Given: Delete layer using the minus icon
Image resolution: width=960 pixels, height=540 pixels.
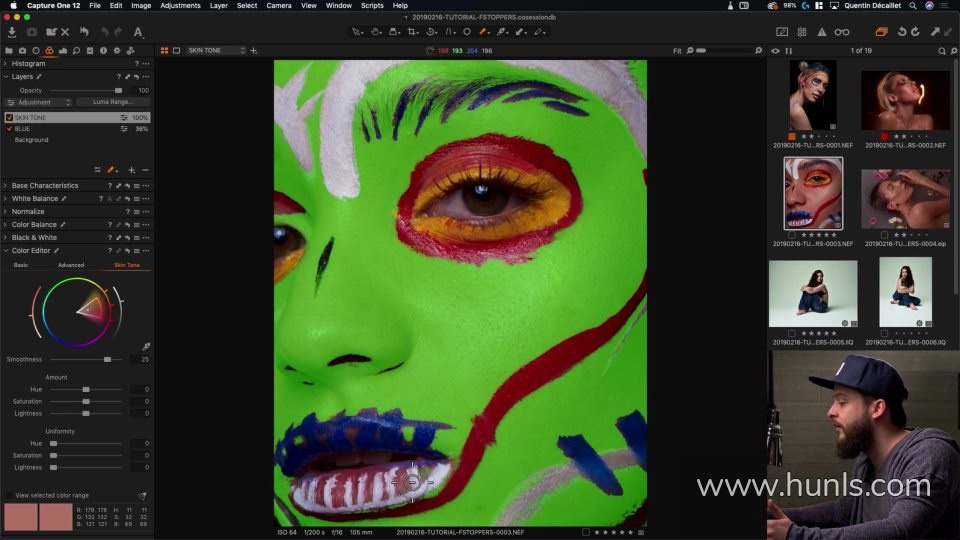Looking at the screenshot, I should (x=145, y=170).
